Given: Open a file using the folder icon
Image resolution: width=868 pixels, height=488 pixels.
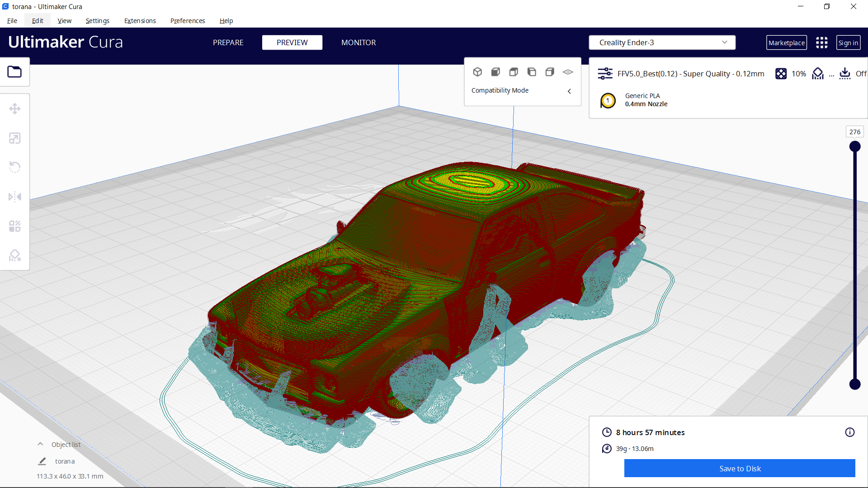Looking at the screenshot, I should [x=15, y=71].
